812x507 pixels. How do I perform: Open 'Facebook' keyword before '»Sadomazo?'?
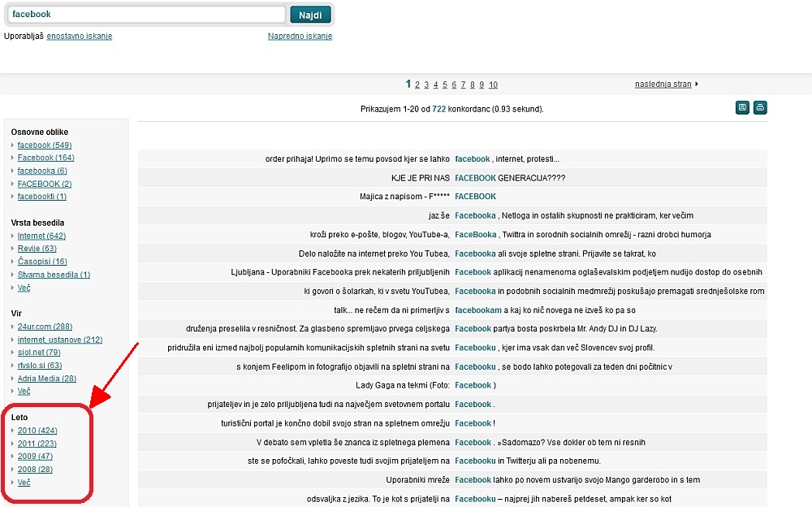(x=473, y=442)
